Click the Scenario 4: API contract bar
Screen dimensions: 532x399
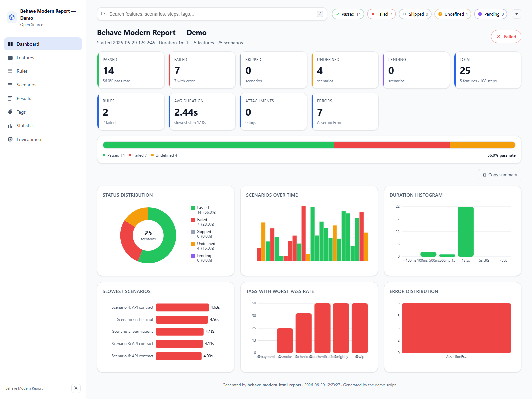click(x=182, y=307)
